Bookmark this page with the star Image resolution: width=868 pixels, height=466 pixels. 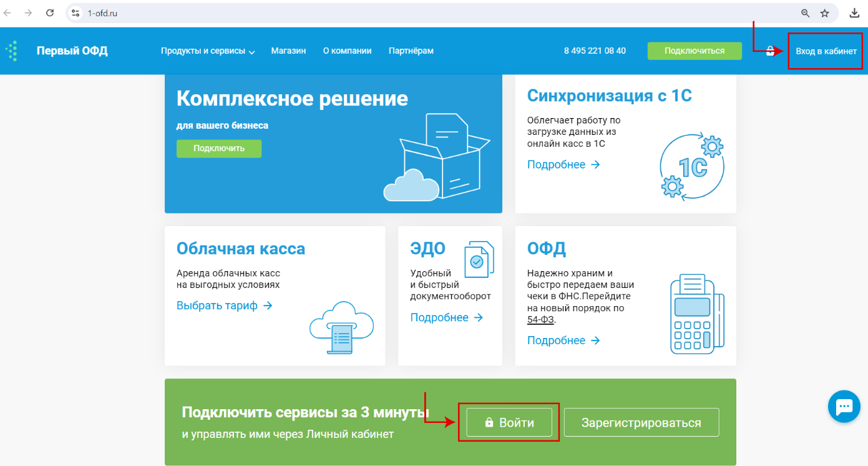click(824, 12)
